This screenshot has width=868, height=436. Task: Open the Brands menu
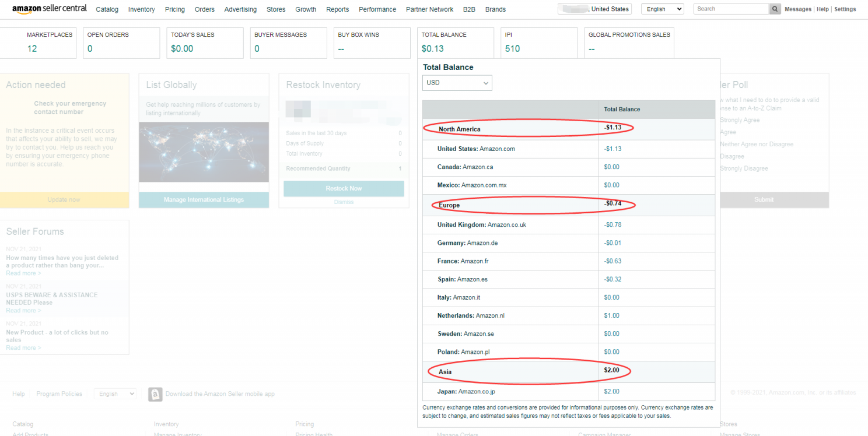coord(495,9)
